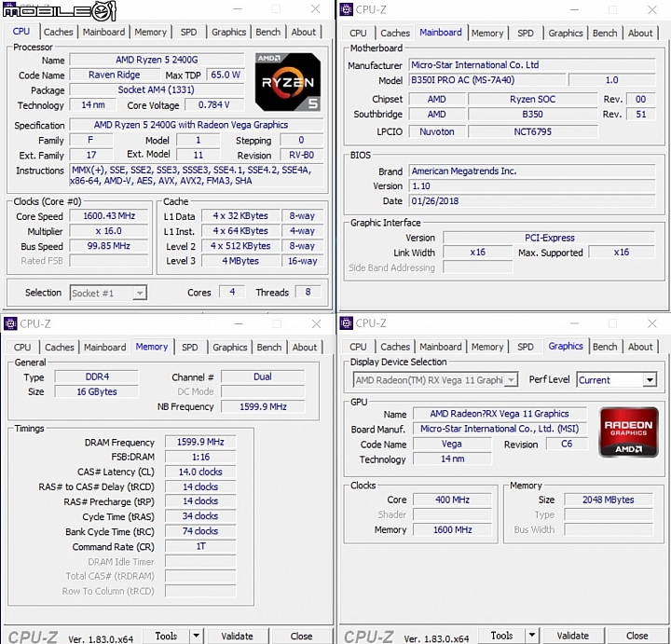Click the 16 GBytes memory size value

[x=97, y=392]
